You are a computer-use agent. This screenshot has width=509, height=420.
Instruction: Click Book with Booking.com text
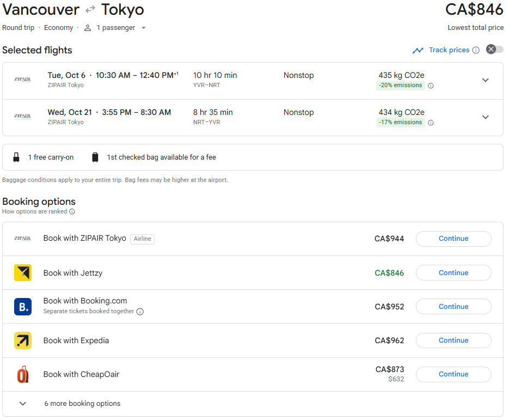[85, 301]
